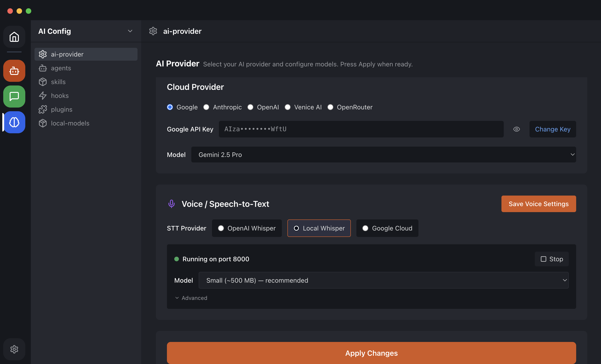Open the agents configuration page
Image resolution: width=601 pixels, height=364 pixels.
click(x=61, y=68)
